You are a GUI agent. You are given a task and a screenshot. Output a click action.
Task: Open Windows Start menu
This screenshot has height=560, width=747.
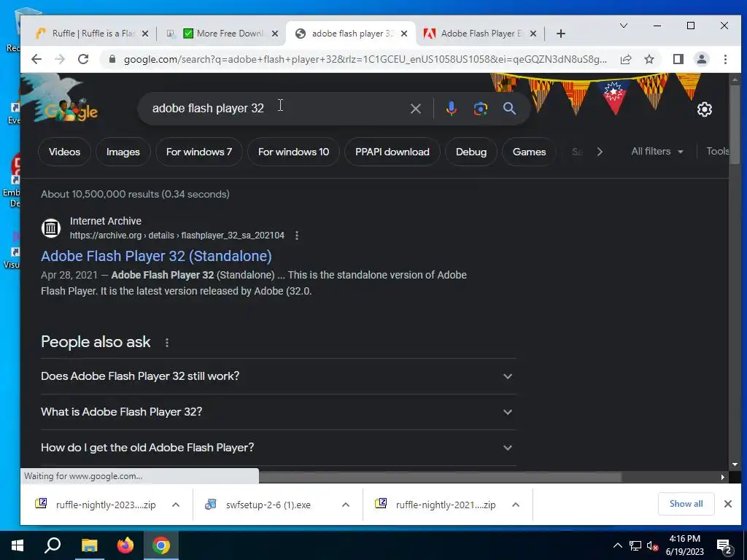pyautogui.click(x=18, y=545)
